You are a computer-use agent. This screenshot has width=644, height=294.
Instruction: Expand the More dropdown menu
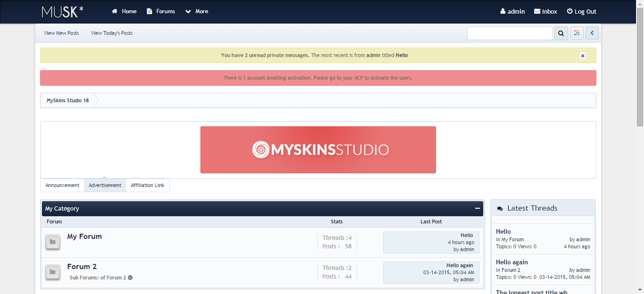(197, 11)
